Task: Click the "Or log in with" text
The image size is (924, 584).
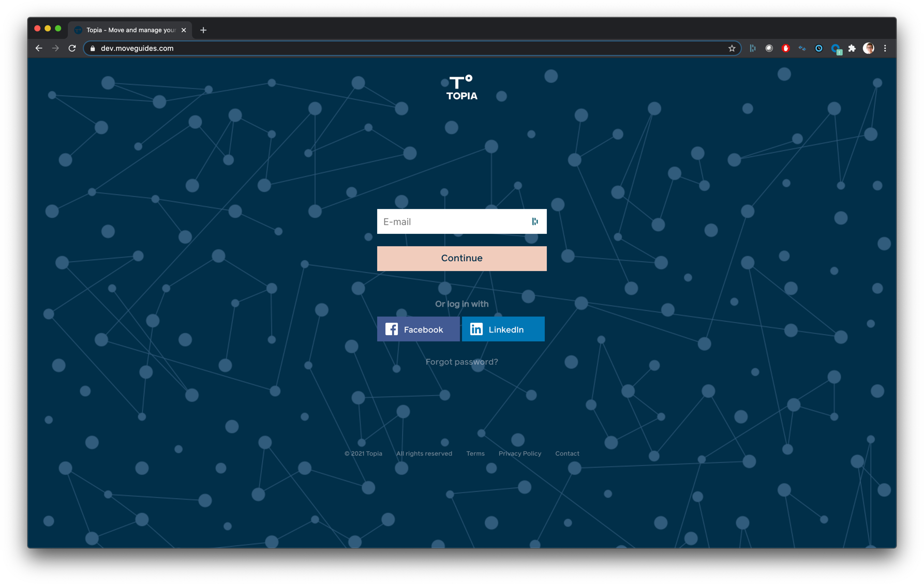Action: pyautogui.click(x=462, y=304)
